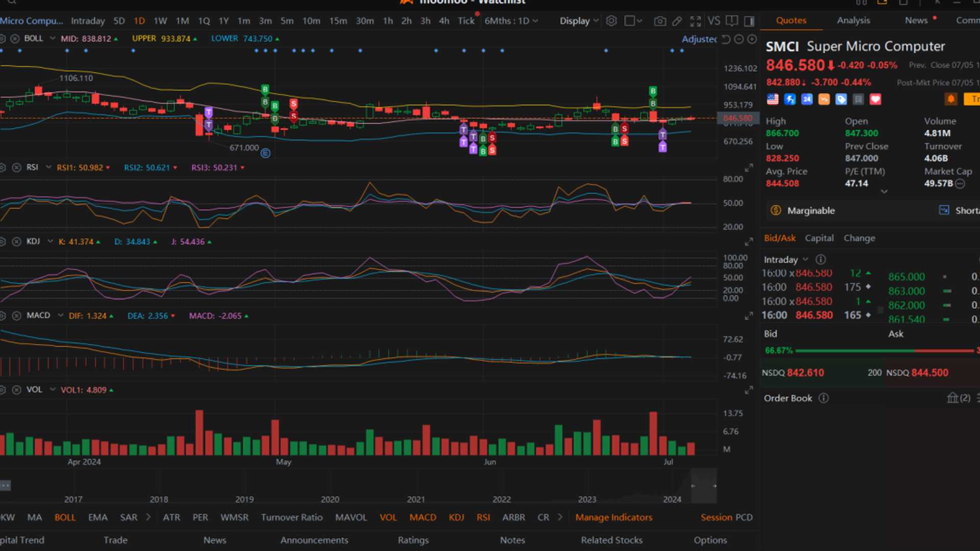Screen dimensions: 980x551
Task: Open the VS compare tool
Action: coord(714,21)
